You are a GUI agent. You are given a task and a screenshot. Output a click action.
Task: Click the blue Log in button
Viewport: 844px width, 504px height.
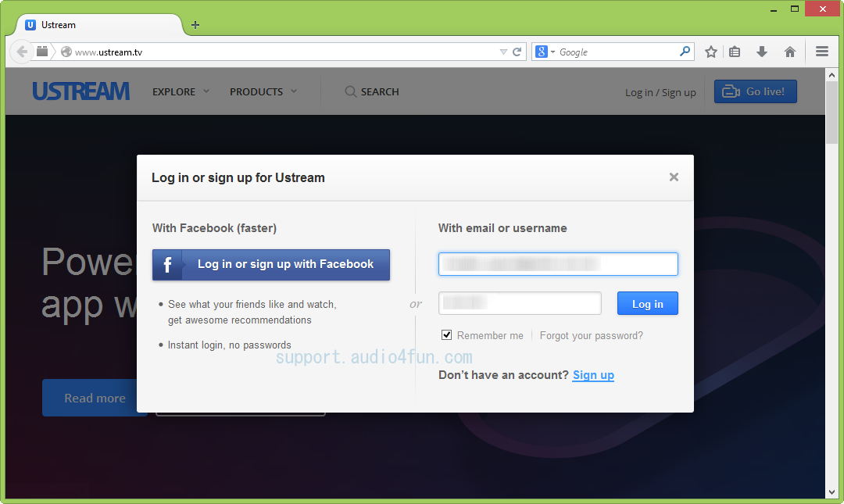pos(648,303)
